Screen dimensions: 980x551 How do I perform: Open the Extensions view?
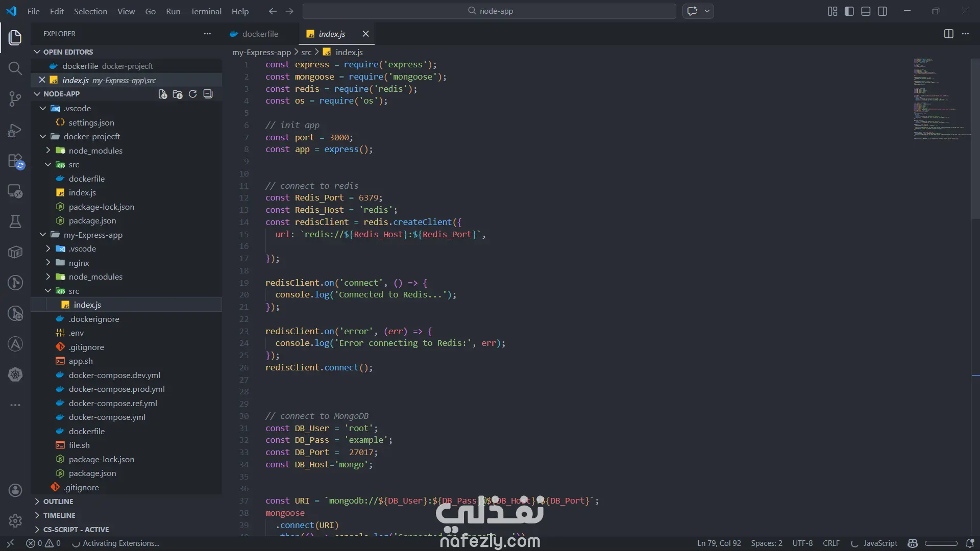pos(15,161)
